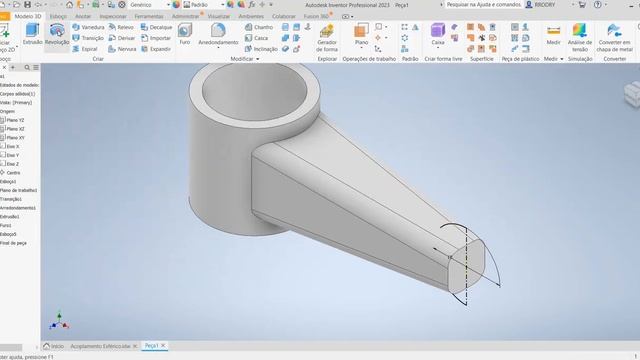Open the Caixa dropdown arrow

[438, 48]
